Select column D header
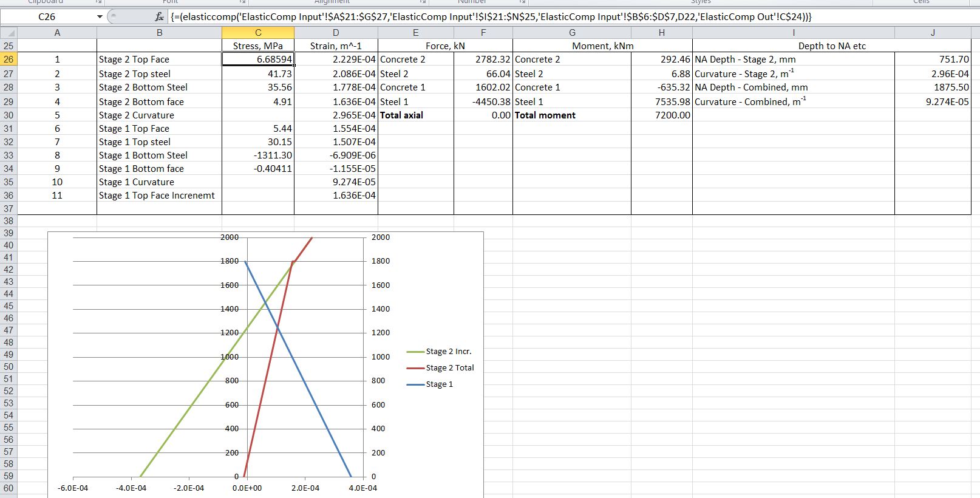 tap(336, 33)
